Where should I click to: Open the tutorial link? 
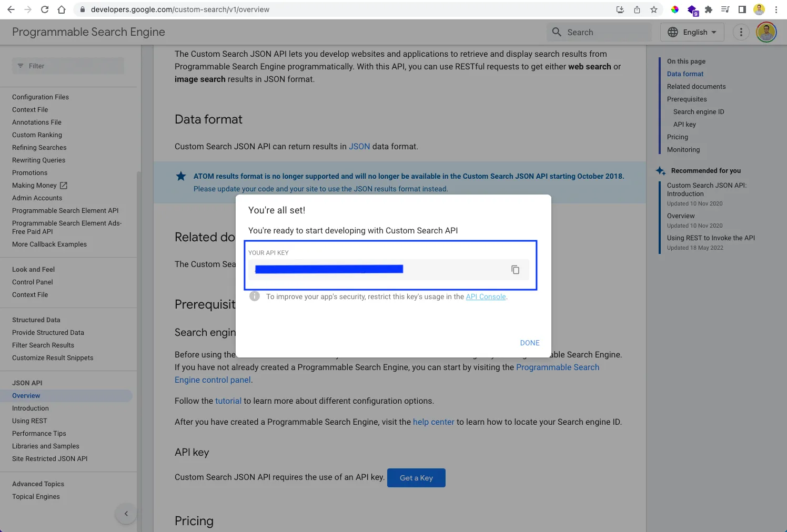pyautogui.click(x=228, y=401)
